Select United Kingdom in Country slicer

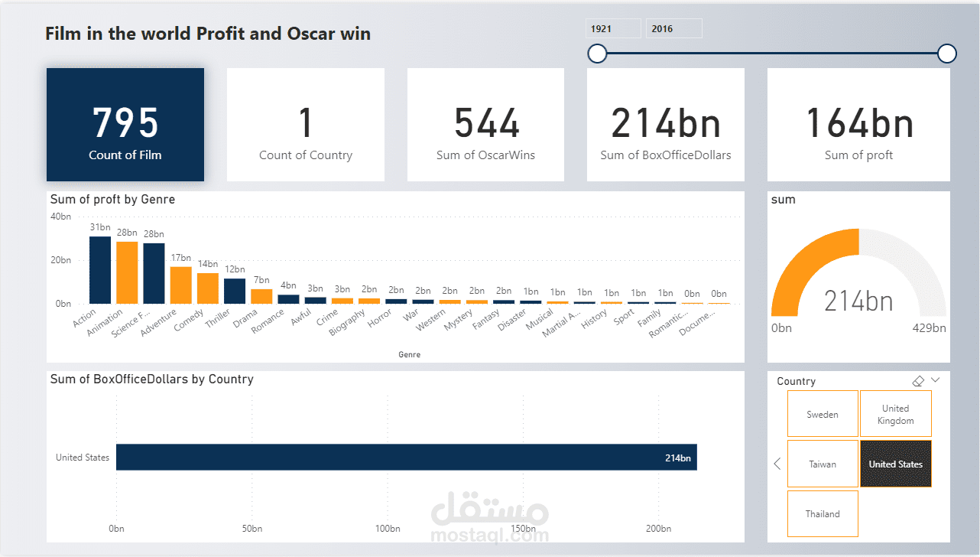pyautogui.click(x=896, y=414)
